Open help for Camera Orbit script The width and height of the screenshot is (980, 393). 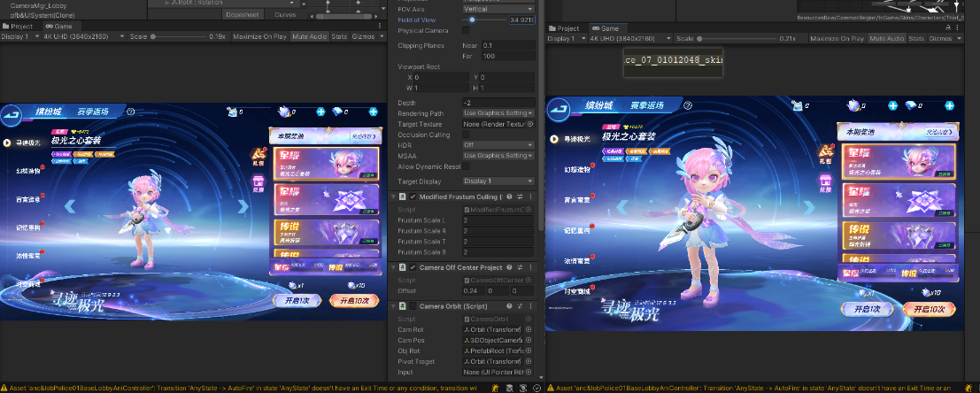509,306
